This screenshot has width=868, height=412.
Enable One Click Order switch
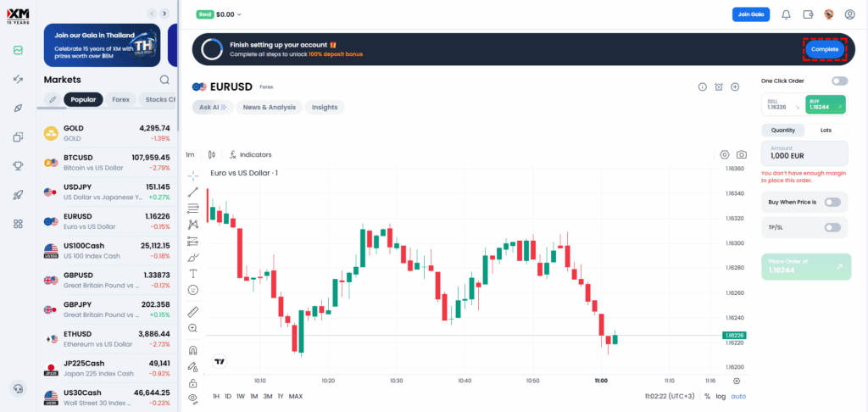click(839, 81)
